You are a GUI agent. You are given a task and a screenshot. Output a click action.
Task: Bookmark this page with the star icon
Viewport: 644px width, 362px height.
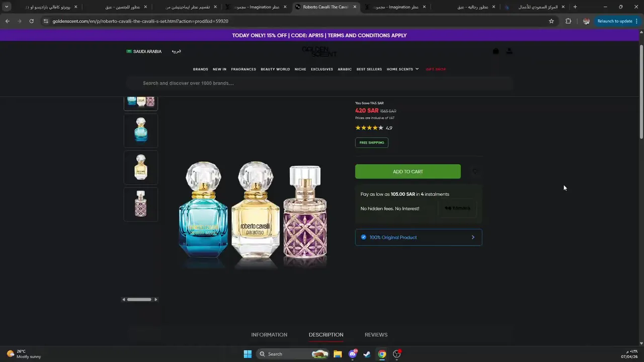click(551, 21)
